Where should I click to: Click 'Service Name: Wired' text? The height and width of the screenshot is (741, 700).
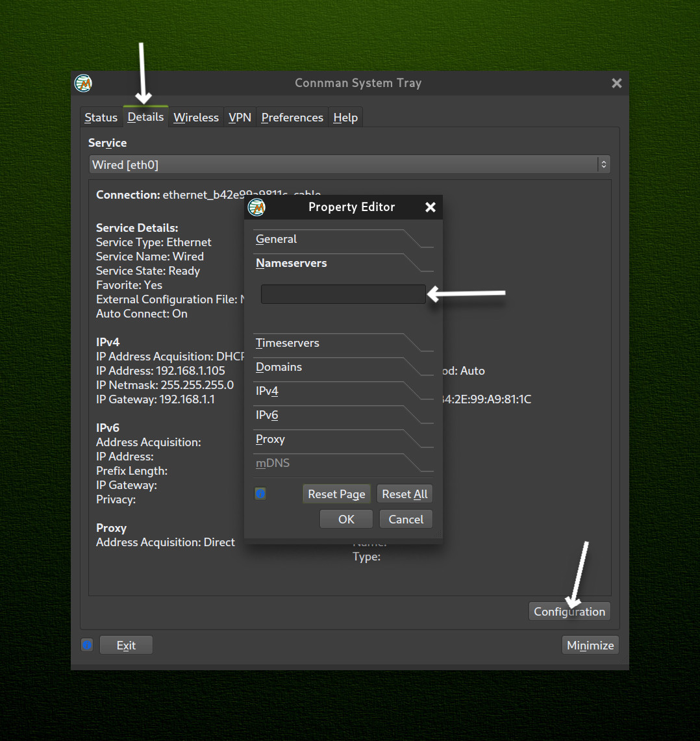[150, 256]
